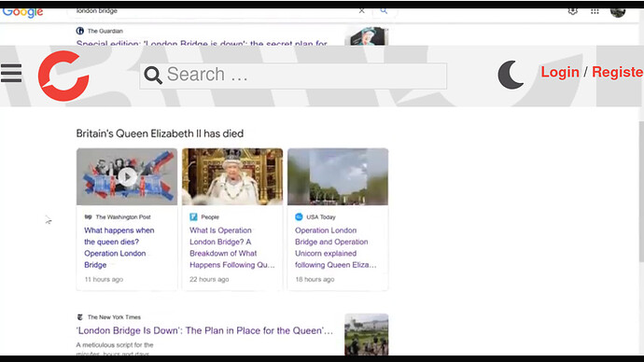Open Google settings gear icon
The height and width of the screenshot is (362, 644).
click(573, 11)
